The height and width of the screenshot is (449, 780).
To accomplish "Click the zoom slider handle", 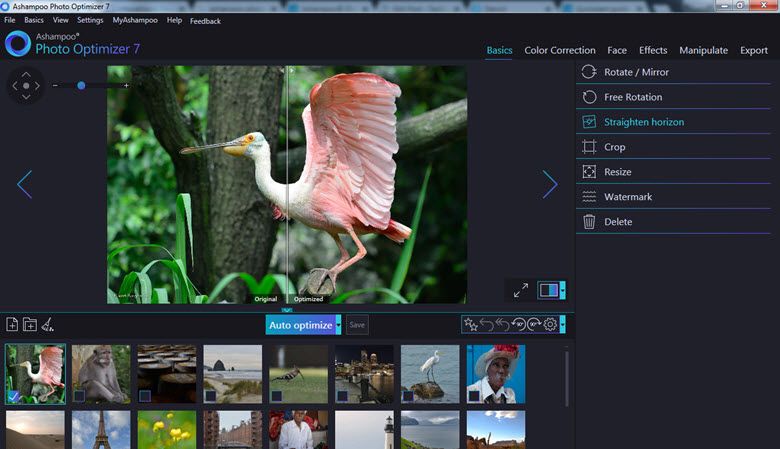I will (x=81, y=86).
